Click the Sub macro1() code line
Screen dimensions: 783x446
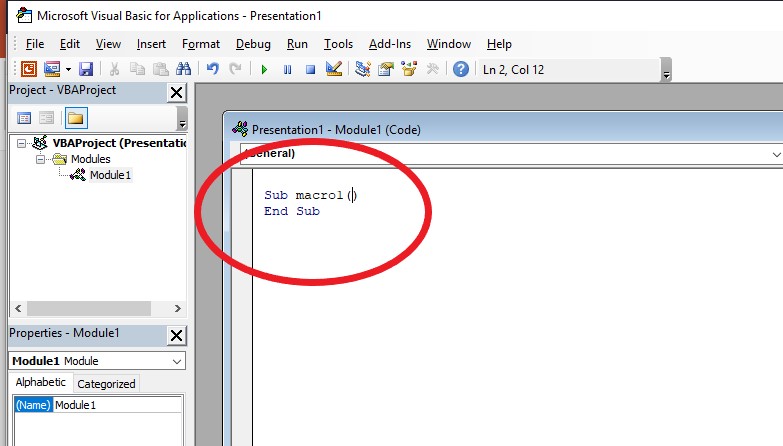311,195
